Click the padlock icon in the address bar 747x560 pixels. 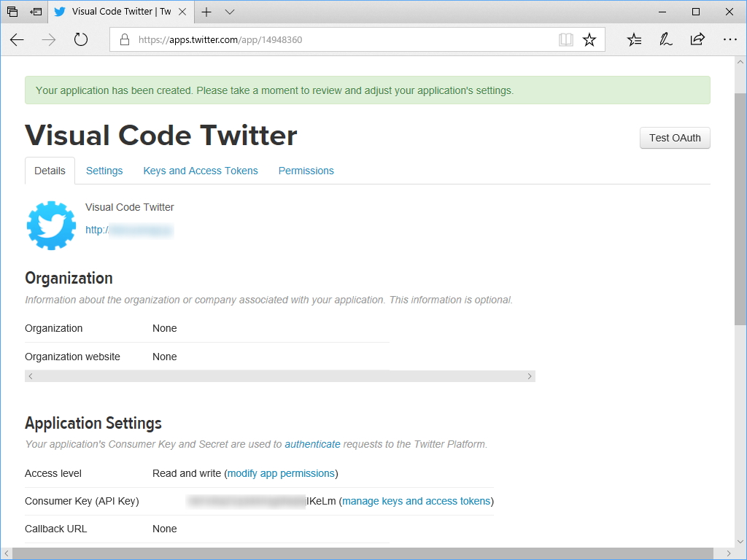click(x=125, y=39)
